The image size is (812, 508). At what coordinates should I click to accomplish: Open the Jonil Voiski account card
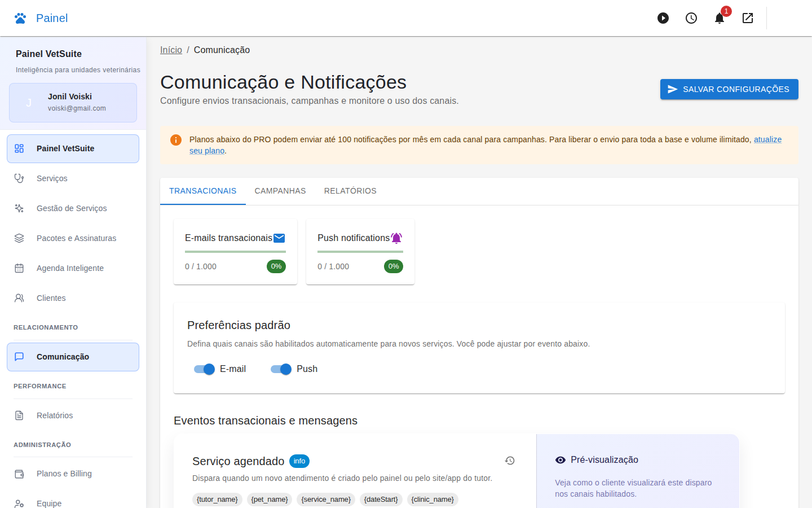(73, 103)
